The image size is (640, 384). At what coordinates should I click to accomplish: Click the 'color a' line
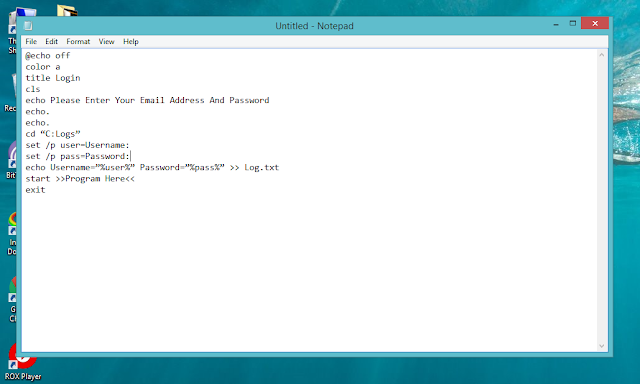click(43, 67)
